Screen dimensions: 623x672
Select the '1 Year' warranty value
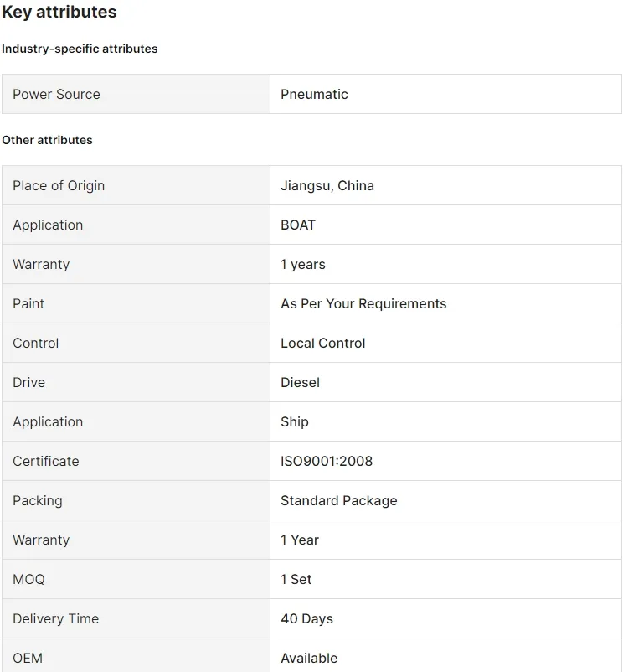(300, 540)
